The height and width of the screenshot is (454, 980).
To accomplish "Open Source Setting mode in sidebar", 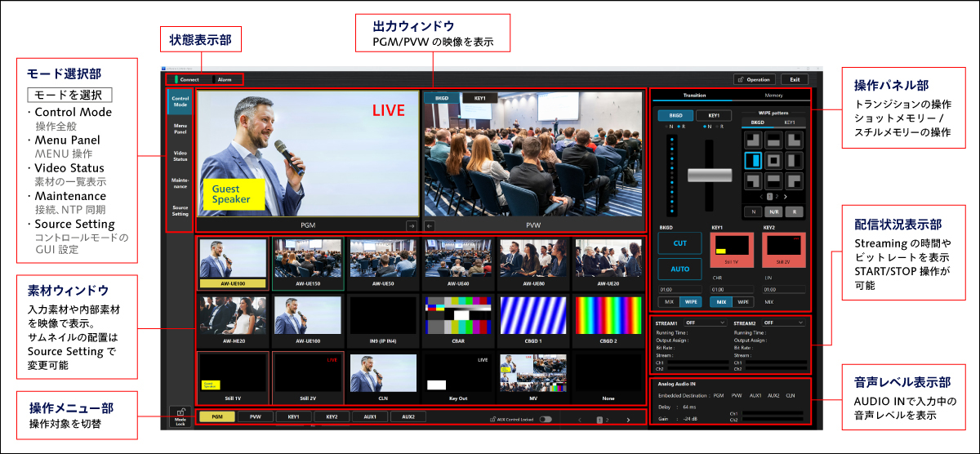I will pos(180,211).
